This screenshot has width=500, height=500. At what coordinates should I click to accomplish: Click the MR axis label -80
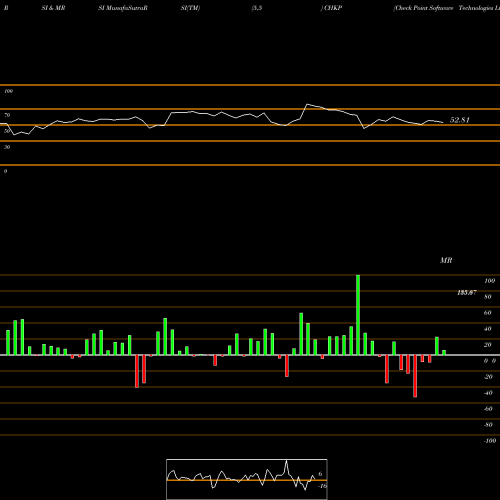click(x=488, y=425)
